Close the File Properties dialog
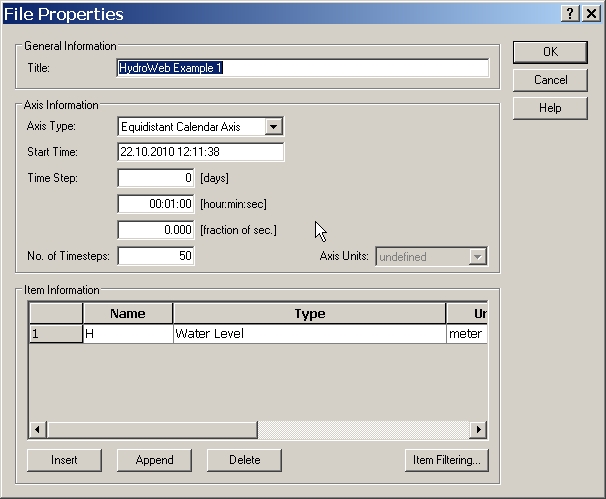Screen dimensions: 606x499 coord(590,13)
